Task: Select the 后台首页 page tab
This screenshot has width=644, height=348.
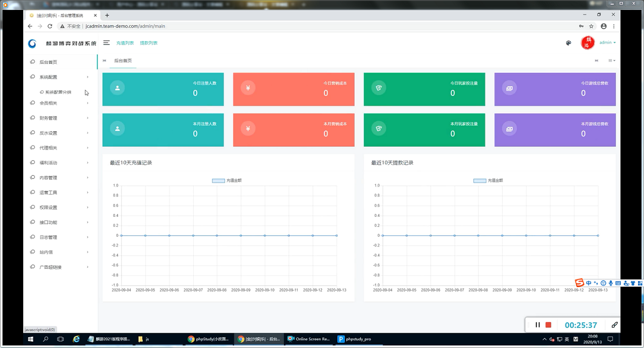Action: [123, 61]
